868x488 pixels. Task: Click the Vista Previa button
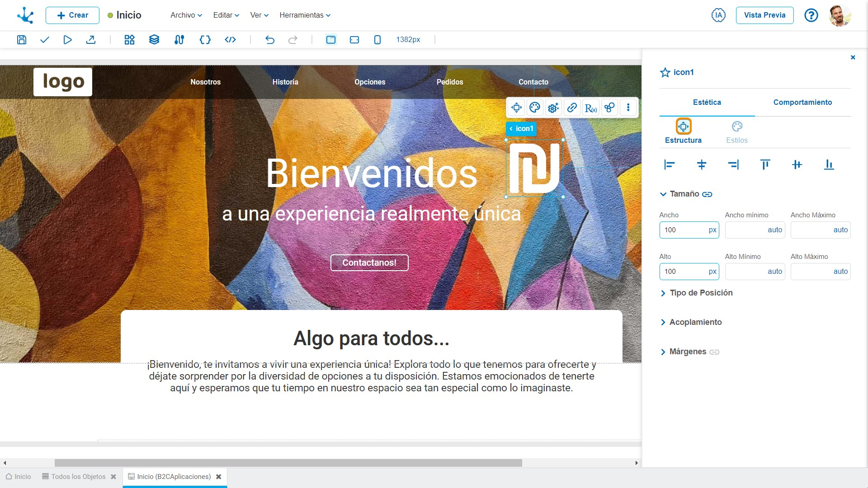coord(764,15)
